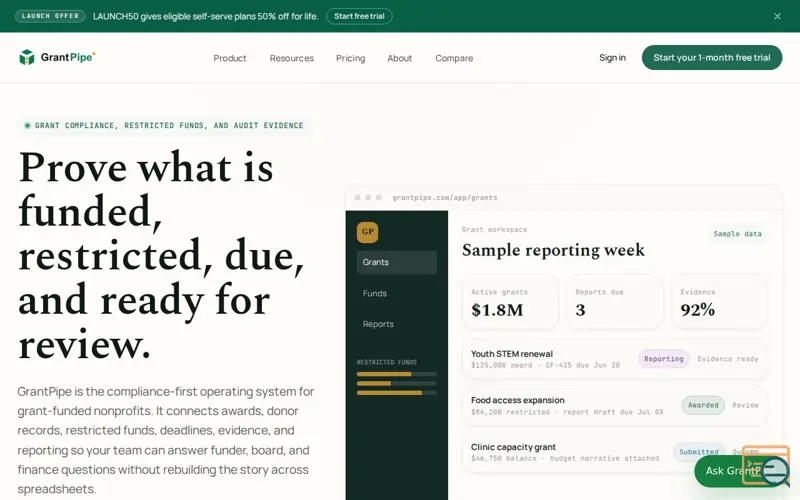Open the Clinic capacity grant row
Screen dimensions: 800x500
click(x=614, y=452)
